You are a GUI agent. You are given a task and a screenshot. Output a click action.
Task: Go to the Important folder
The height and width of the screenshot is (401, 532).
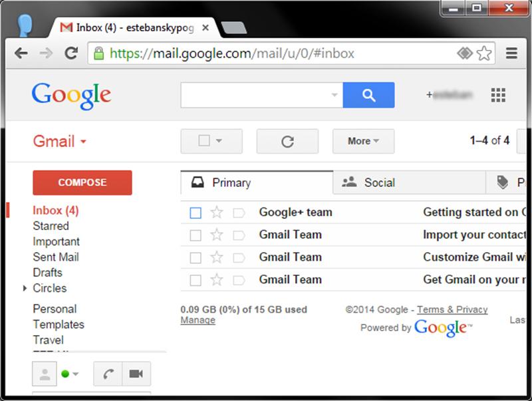57,241
